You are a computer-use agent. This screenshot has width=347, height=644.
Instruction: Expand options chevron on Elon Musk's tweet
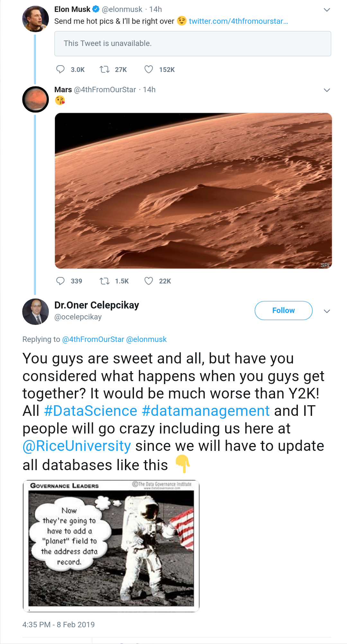(x=327, y=10)
